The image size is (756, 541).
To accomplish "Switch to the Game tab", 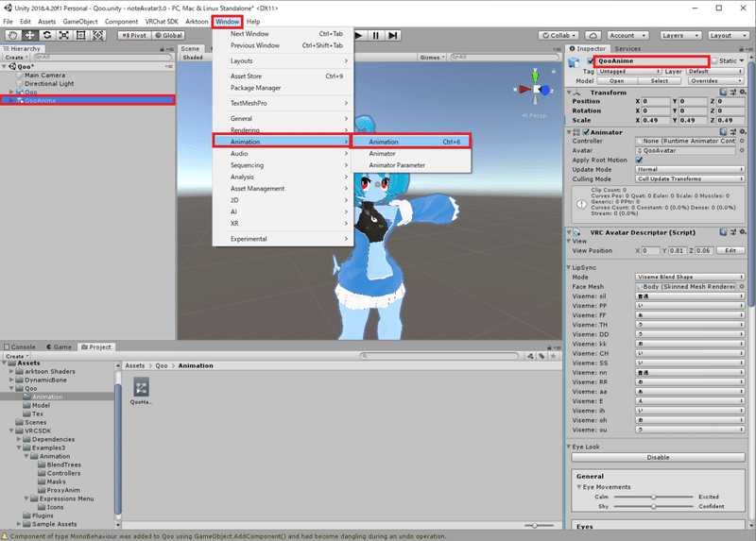I will coord(59,347).
